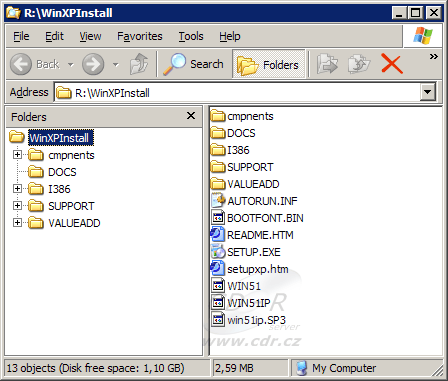Click the red Delete X icon
448x381 pixels.
point(392,64)
